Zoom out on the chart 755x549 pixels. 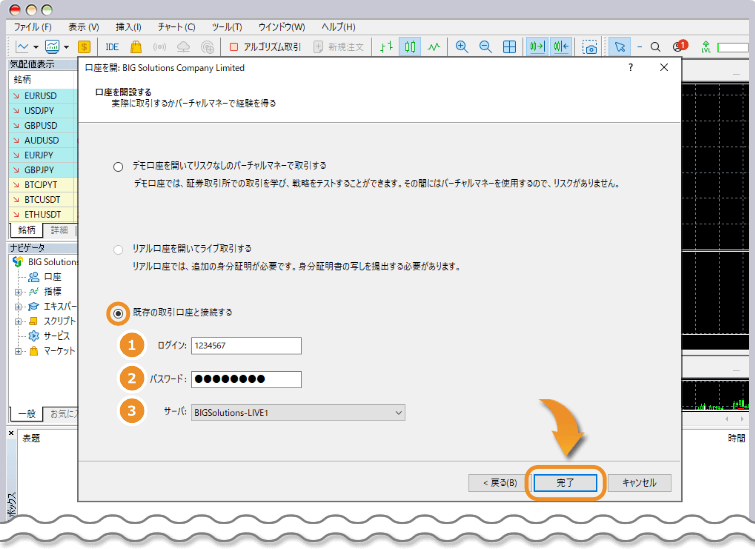click(x=485, y=47)
